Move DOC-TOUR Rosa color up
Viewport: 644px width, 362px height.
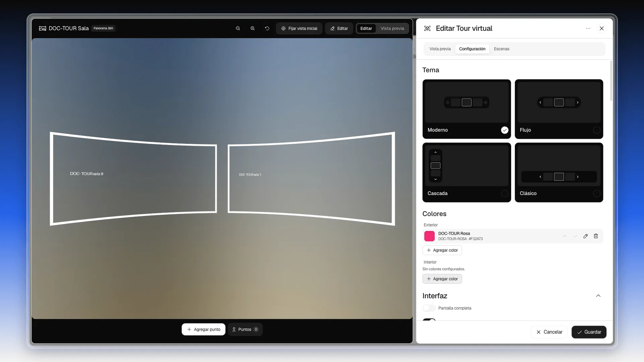coord(565,236)
